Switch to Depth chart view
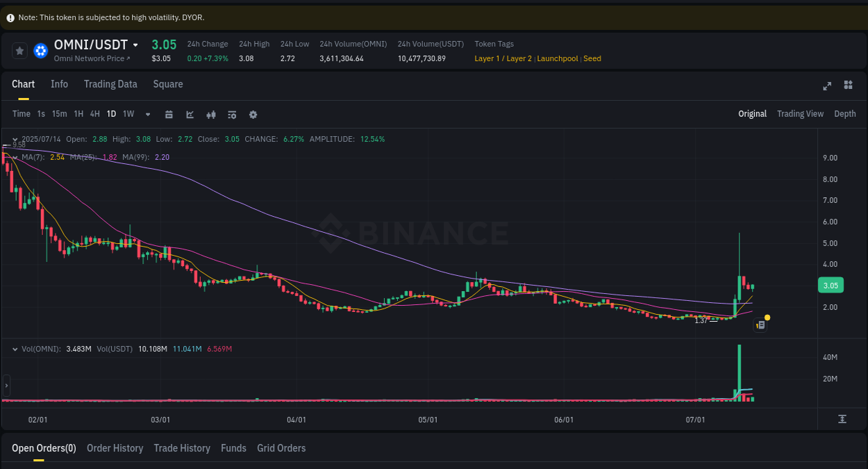Screen dimensions: 868x469 844,113
